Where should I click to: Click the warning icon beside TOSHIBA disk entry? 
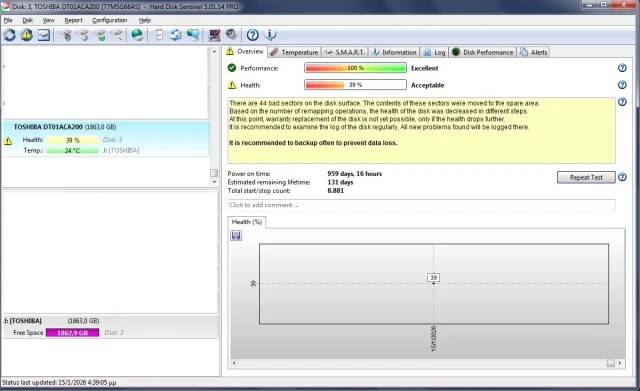(8, 141)
